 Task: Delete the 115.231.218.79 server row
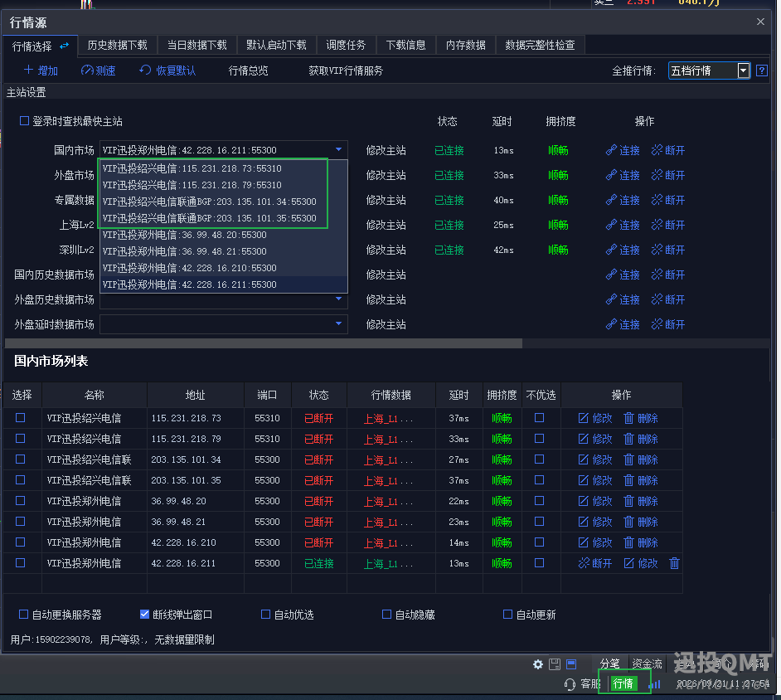[641, 439]
